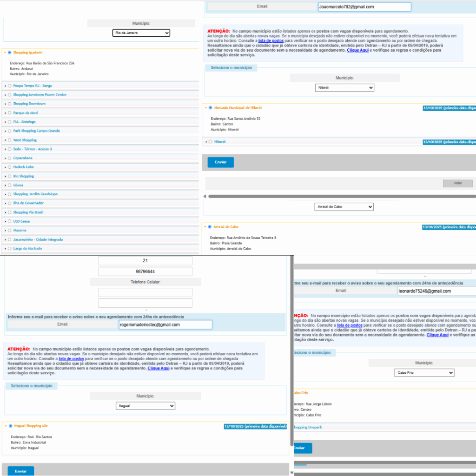Pick the Largo do Machado radio option
This screenshot has width=476, height=476.
pyautogui.click(x=9, y=249)
